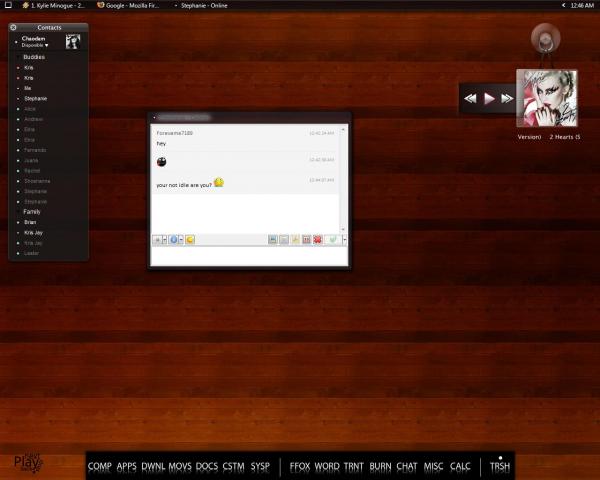The height and width of the screenshot is (480, 600).
Task: Open the yellow smiley emoticon picker
Action: point(190,240)
